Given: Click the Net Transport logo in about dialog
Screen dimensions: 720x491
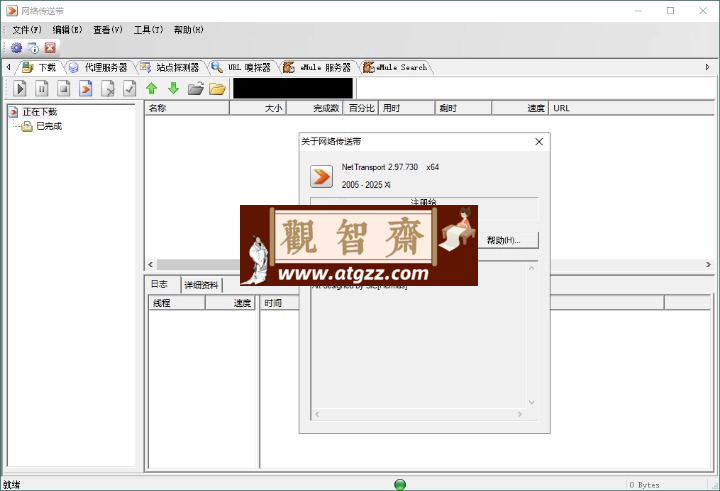Looking at the screenshot, I should tap(321, 176).
